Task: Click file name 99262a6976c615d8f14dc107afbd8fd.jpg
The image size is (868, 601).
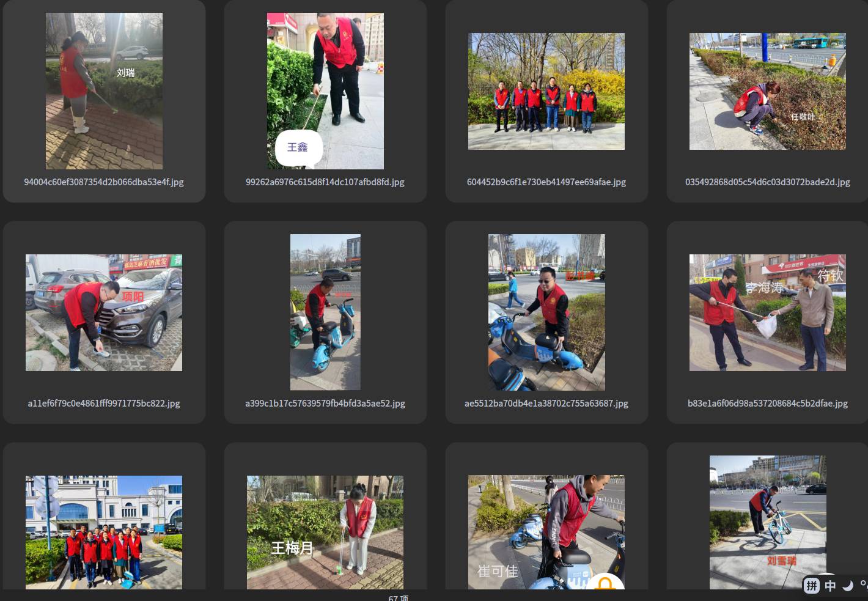Action: click(x=325, y=182)
